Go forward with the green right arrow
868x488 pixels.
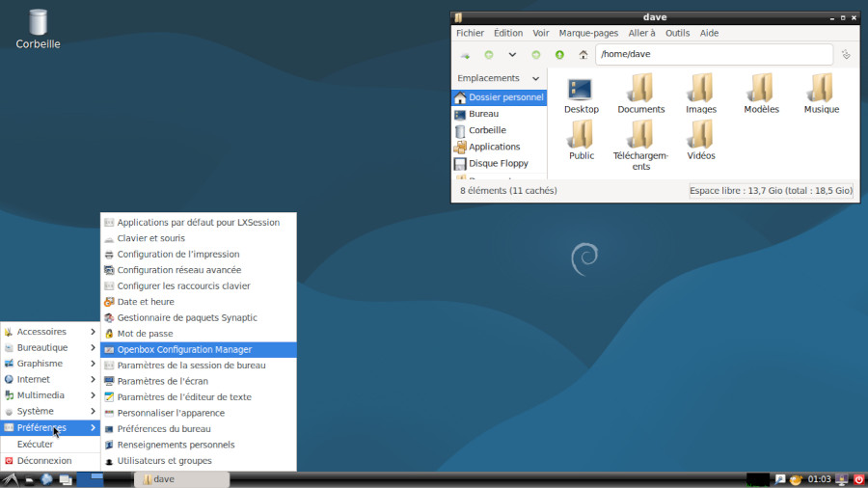(536, 55)
